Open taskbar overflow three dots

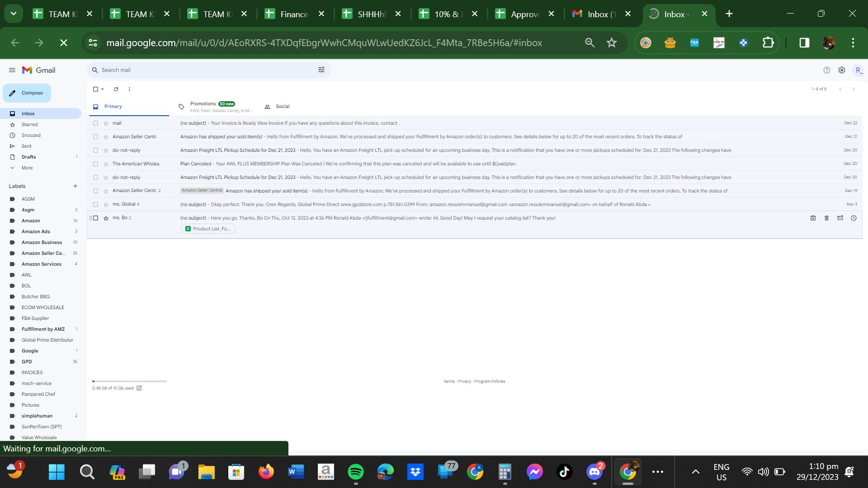tap(658, 472)
